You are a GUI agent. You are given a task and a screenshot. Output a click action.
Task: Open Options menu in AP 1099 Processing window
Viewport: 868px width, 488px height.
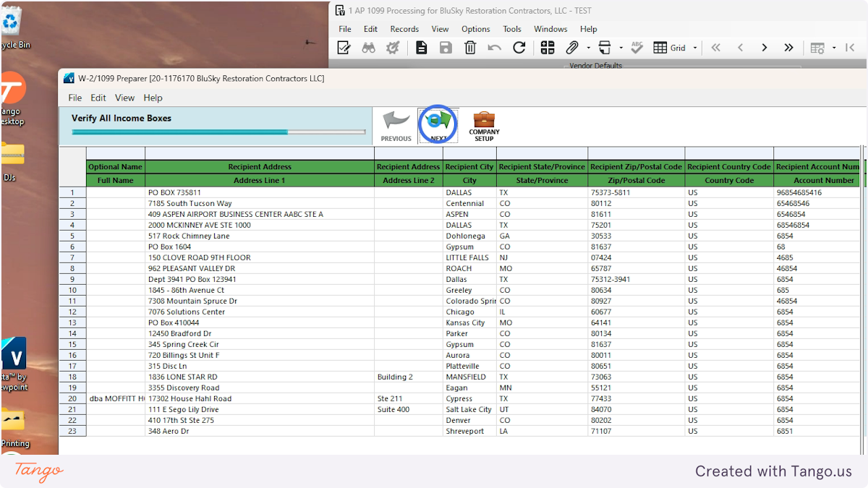(x=475, y=29)
